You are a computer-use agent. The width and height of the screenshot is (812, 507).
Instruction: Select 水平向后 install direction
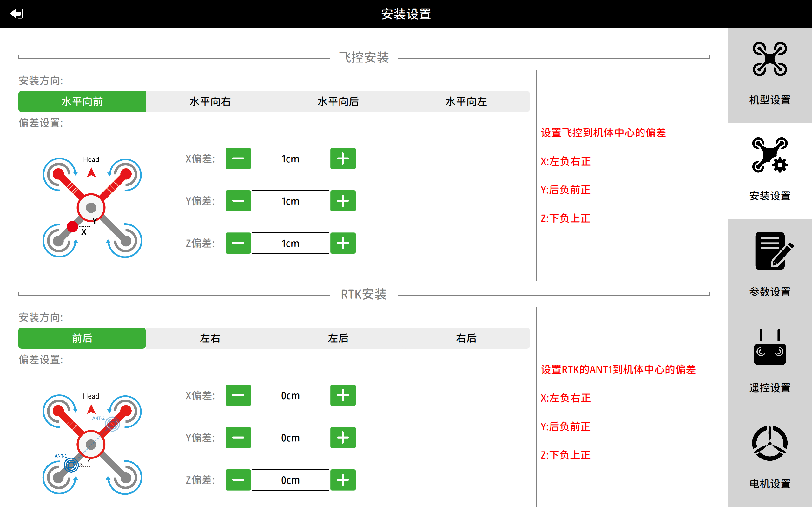click(338, 101)
